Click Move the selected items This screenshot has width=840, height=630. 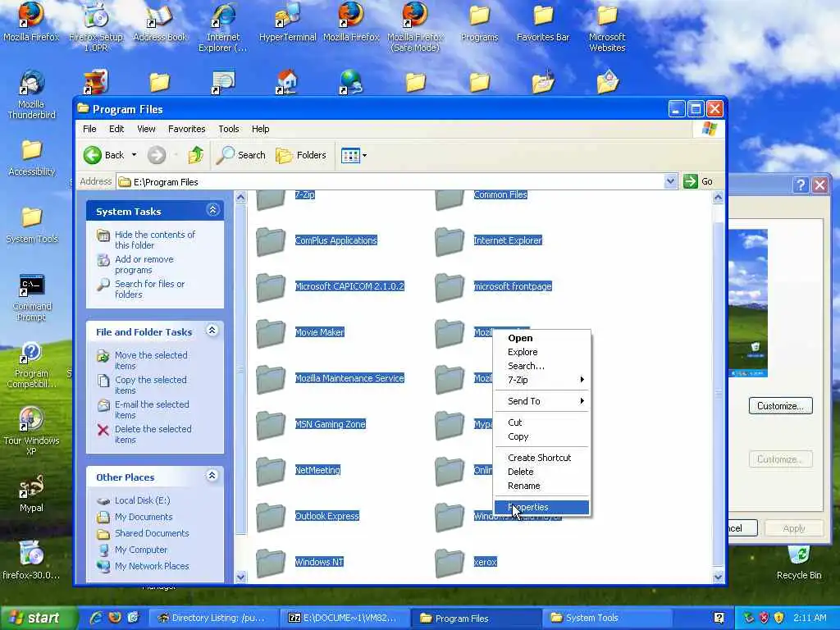[x=151, y=361]
